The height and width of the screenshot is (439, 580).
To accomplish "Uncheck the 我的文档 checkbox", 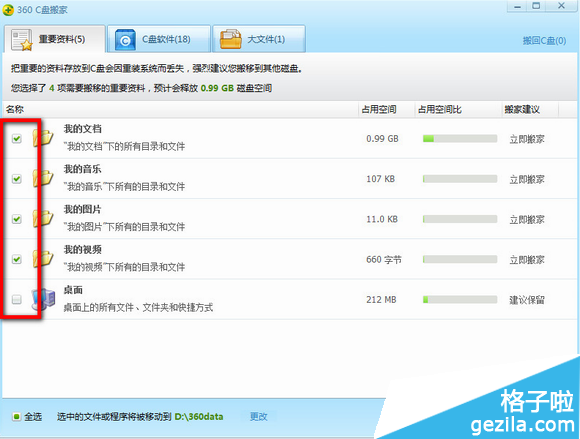I will tap(17, 139).
